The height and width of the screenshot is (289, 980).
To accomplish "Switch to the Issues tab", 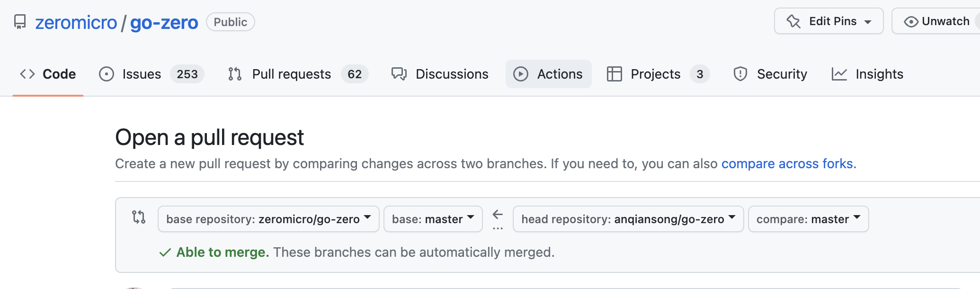I will (142, 74).
